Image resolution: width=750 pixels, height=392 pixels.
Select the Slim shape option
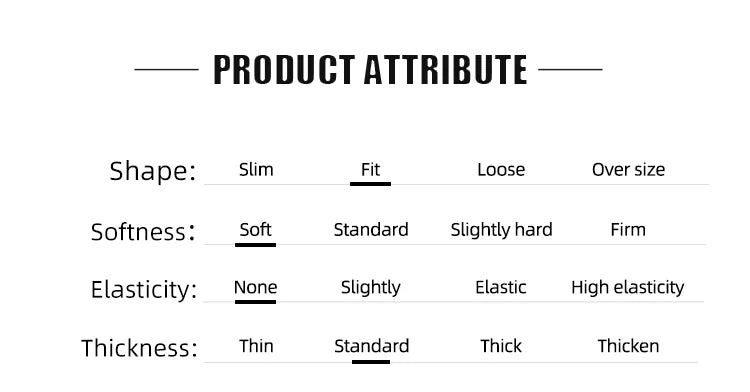click(x=256, y=170)
